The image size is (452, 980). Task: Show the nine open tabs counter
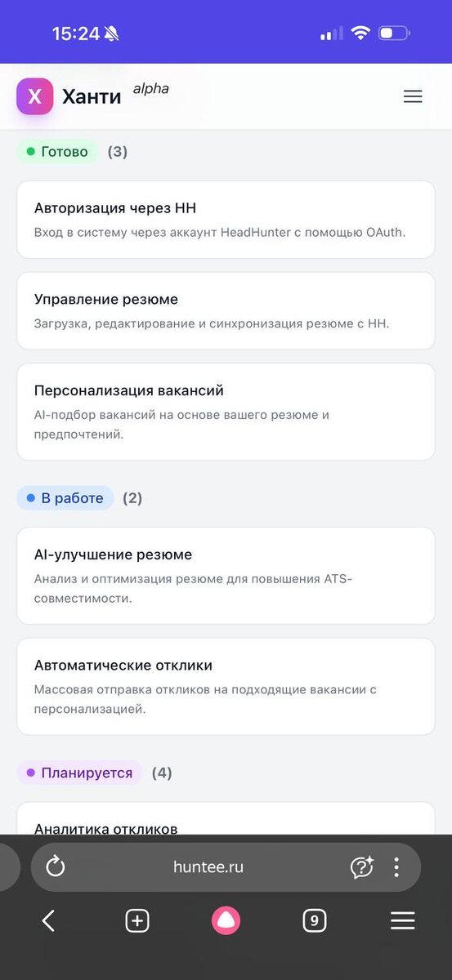(314, 921)
